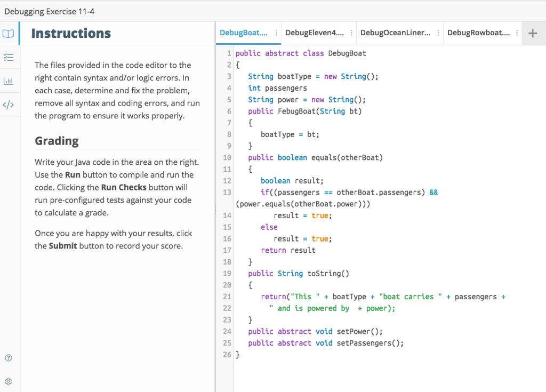Open the settings gear icon

coord(9,381)
